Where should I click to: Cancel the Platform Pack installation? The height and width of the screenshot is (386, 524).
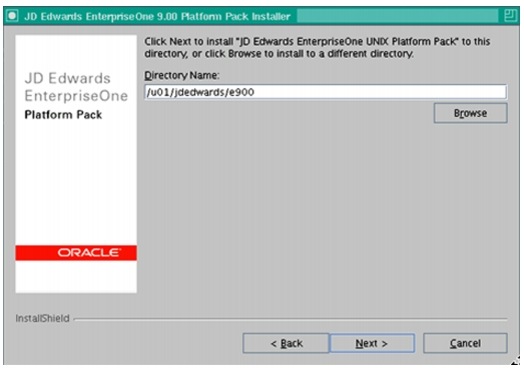(x=465, y=343)
